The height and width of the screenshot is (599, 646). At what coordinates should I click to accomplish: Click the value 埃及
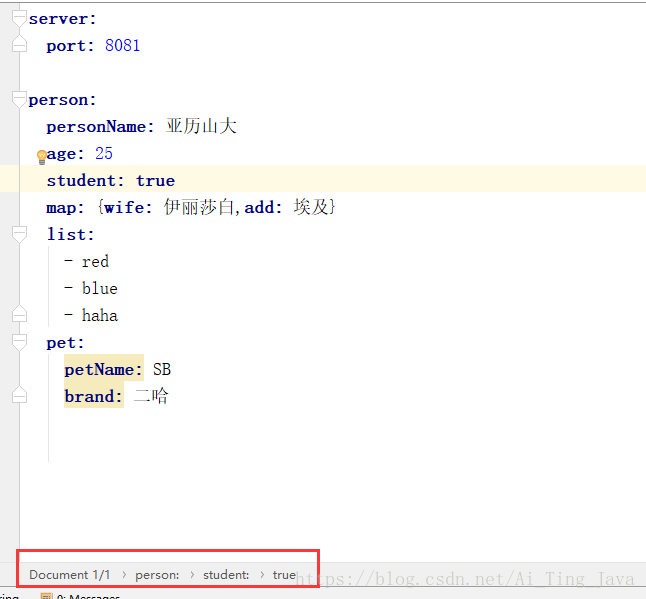[311, 207]
